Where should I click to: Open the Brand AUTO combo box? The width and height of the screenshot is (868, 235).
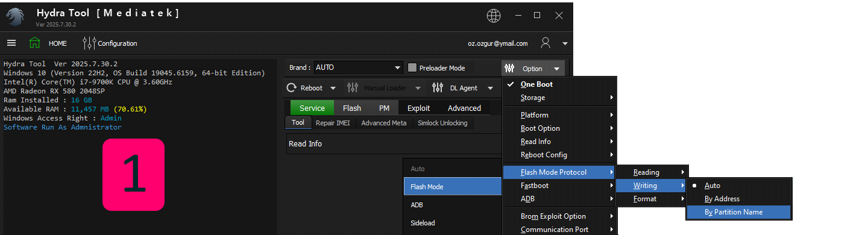(358, 67)
